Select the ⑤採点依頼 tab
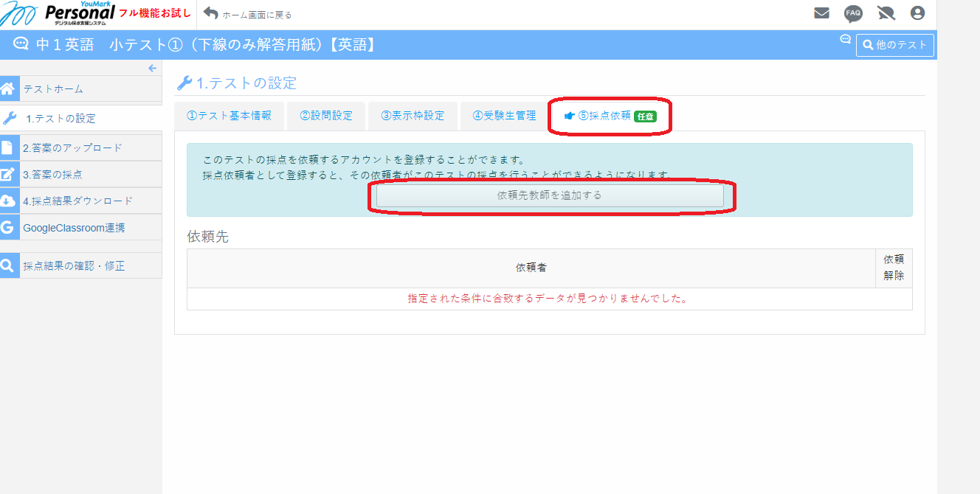The image size is (980, 494). [609, 116]
